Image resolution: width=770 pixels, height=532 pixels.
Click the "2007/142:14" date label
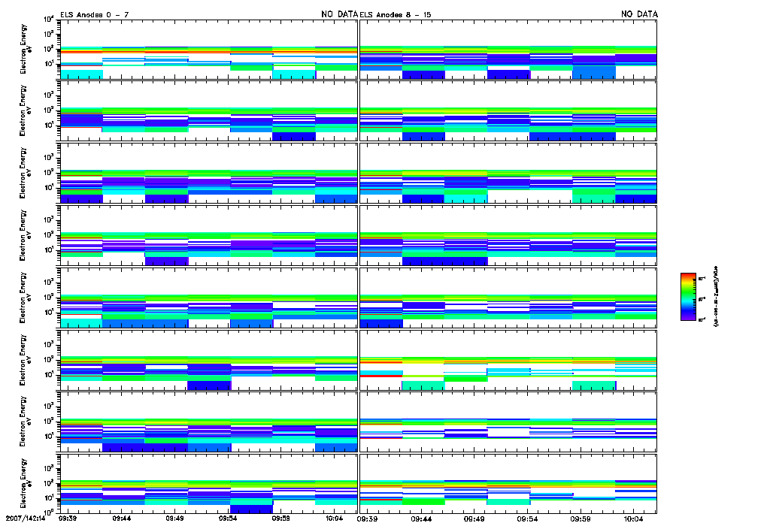click(26, 518)
